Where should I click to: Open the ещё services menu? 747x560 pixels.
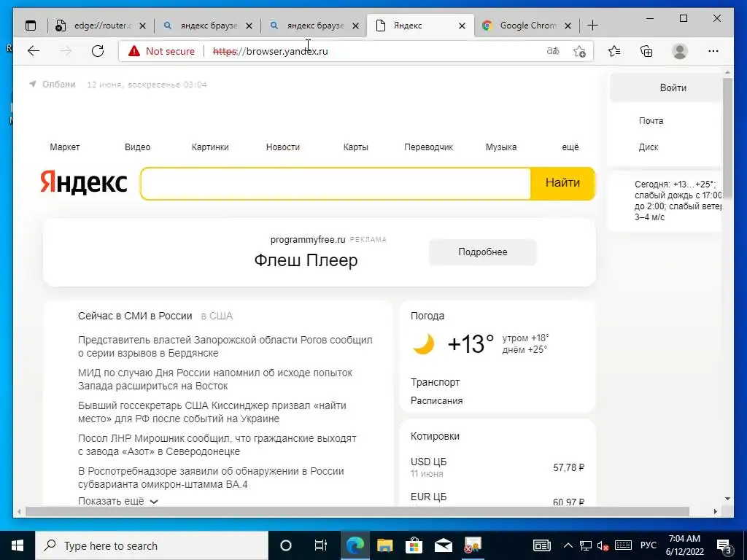[x=570, y=147]
